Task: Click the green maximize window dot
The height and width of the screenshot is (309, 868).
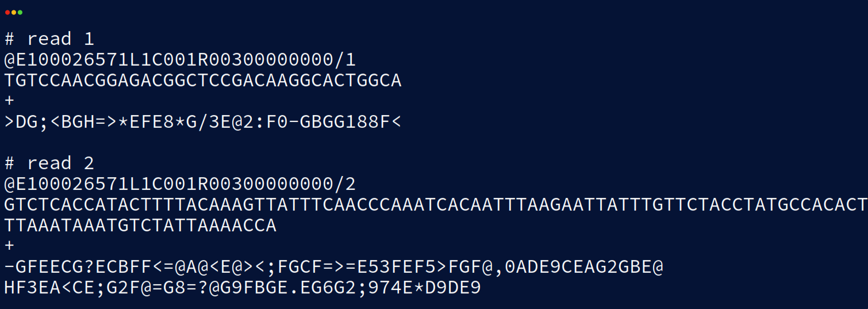Action: 20,12
